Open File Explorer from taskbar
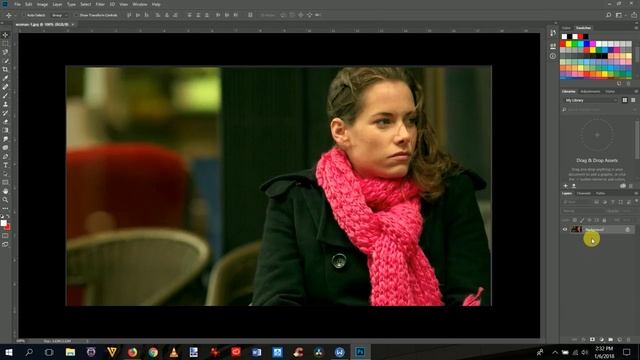 pos(70,352)
